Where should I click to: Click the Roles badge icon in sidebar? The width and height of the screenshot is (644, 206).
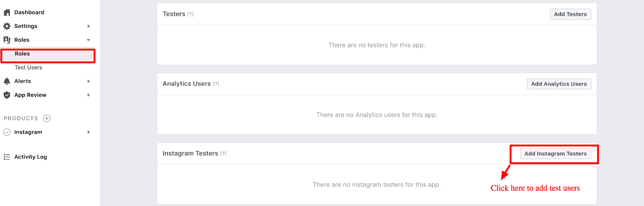pyautogui.click(x=7, y=40)
